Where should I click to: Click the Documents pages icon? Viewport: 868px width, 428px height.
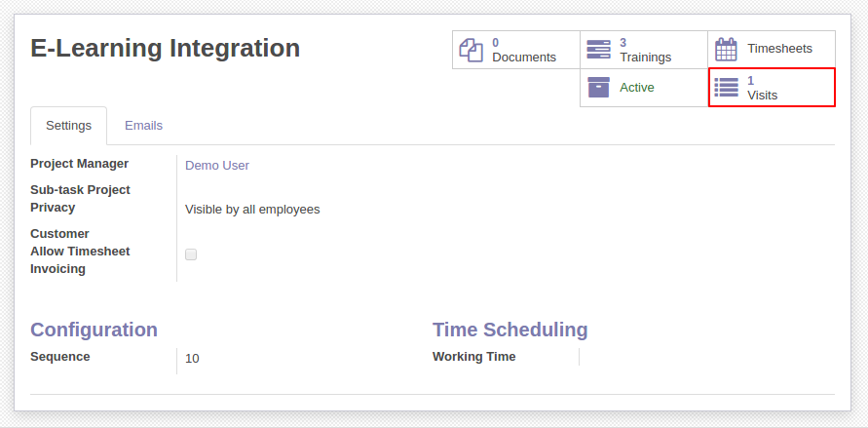472,50
